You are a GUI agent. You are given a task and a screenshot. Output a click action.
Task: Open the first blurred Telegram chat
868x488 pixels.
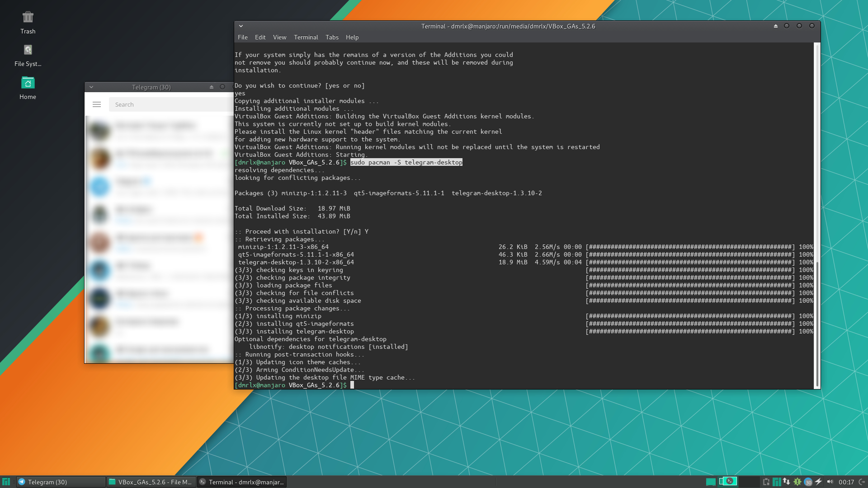click(x=159, y=130)
